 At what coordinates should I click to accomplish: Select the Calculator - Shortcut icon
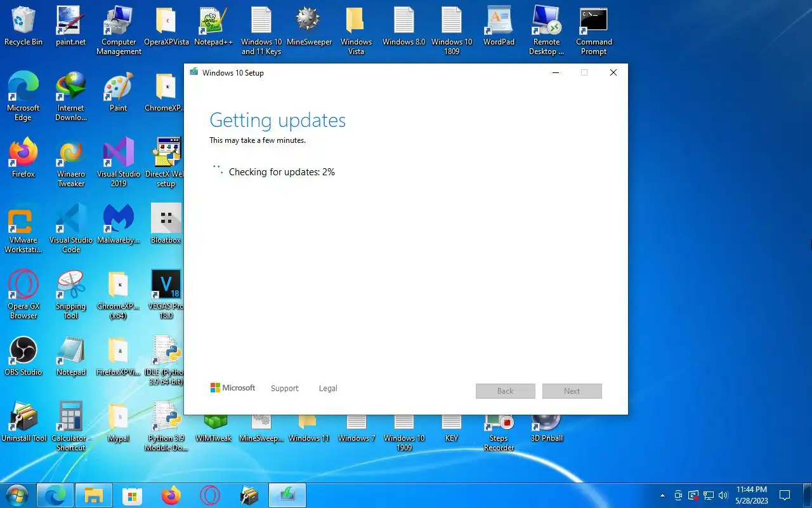tap(71, 427)
